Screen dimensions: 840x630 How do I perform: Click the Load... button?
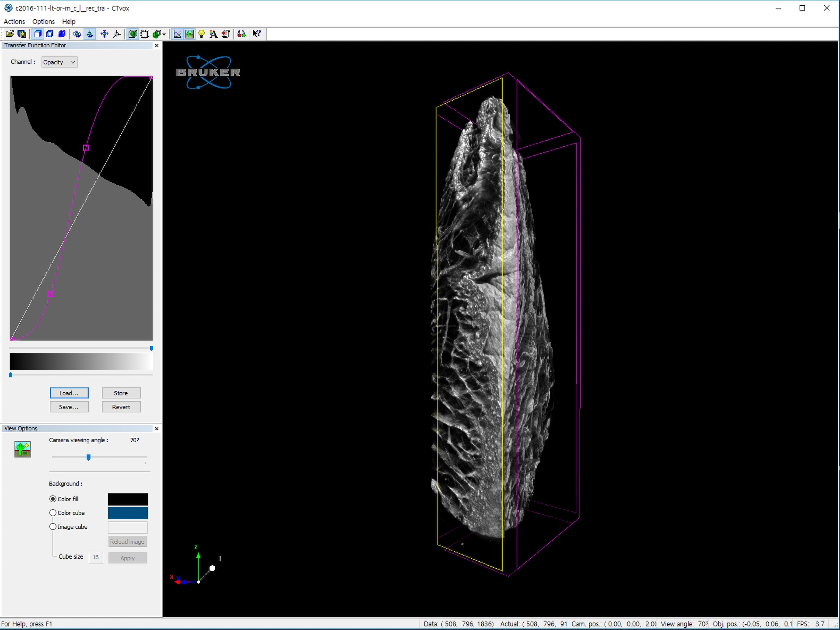click(69, 393)
